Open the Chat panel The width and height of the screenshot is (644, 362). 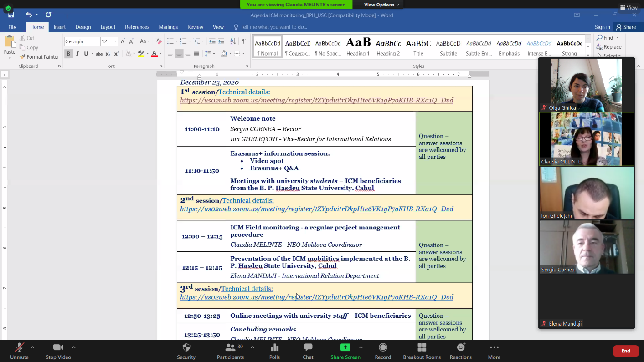(308, 351)
